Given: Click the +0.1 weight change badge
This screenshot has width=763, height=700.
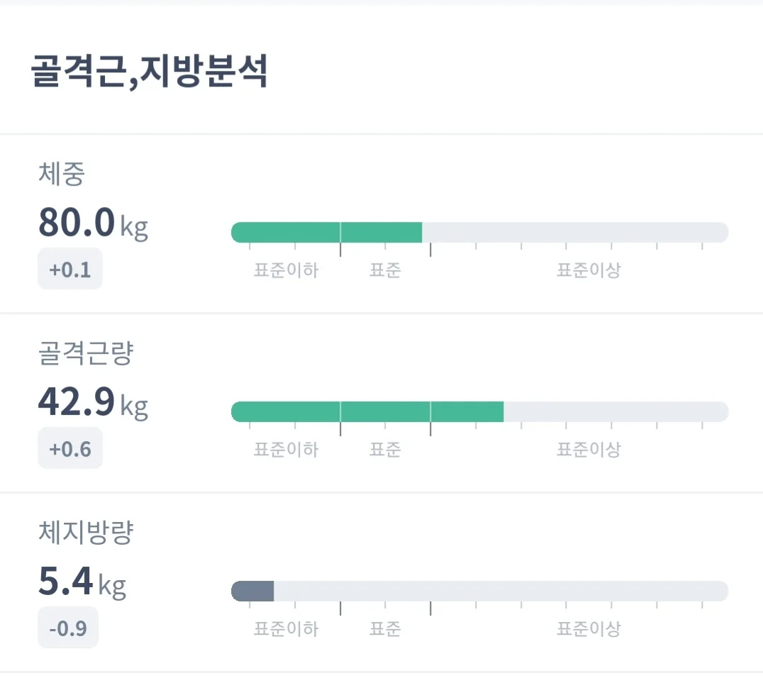Looking at the screenshot, I should coord(69,268).
